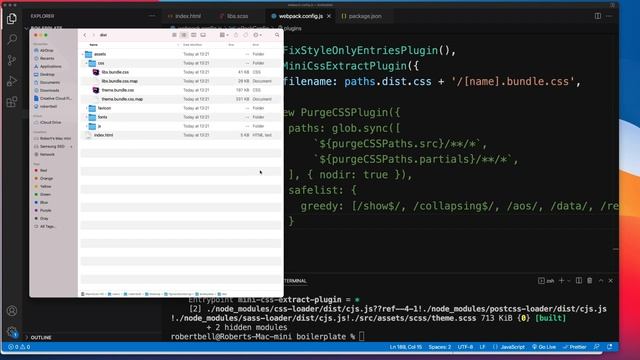Click the Finder share icon
Viewport: 640px width, 360px height.
click(x=236, y=35)
